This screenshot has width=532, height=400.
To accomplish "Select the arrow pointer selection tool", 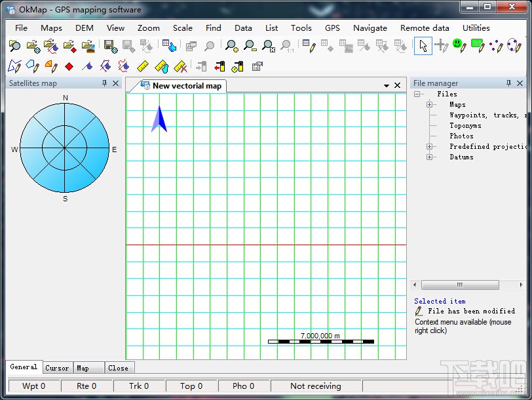I will (423, 46).
